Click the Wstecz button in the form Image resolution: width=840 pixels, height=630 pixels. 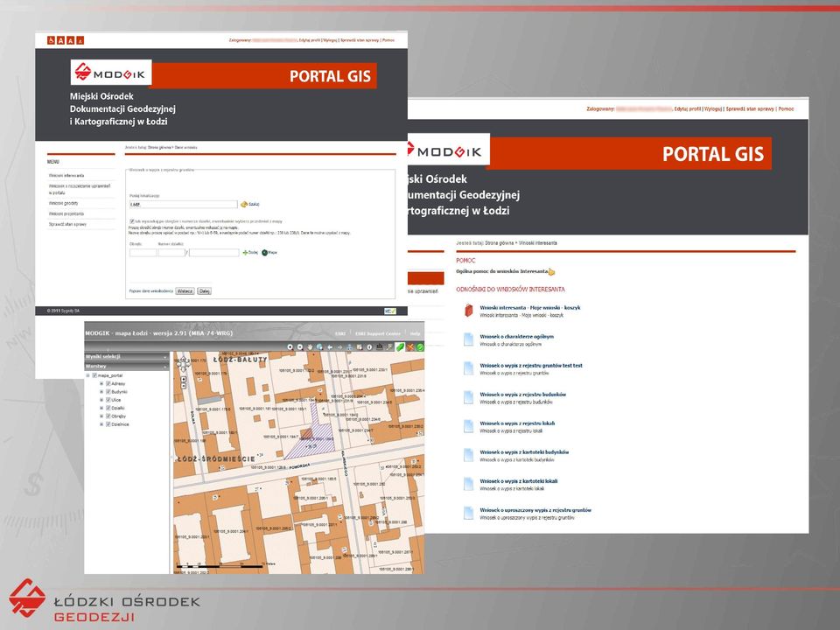tap(185, 290)
